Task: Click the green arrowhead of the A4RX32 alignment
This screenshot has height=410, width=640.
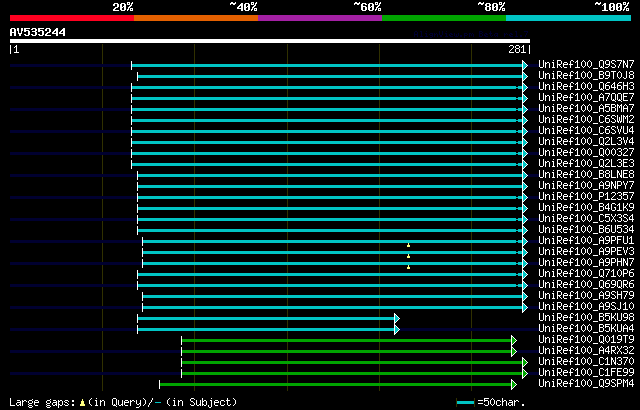Action: (x=514, y=352)
